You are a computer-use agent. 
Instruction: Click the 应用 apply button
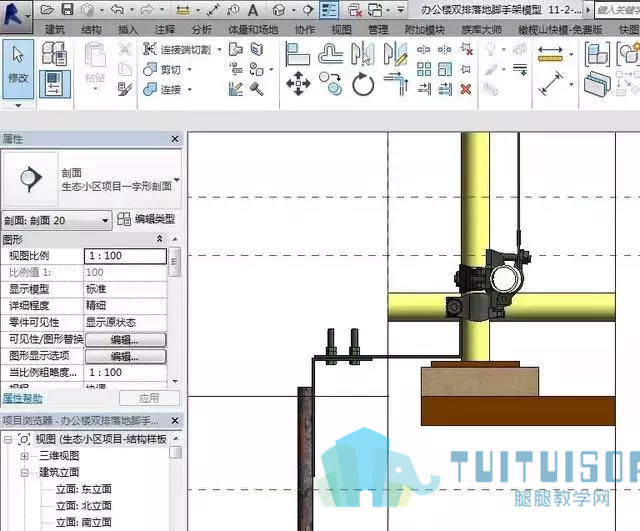[149, 398]
